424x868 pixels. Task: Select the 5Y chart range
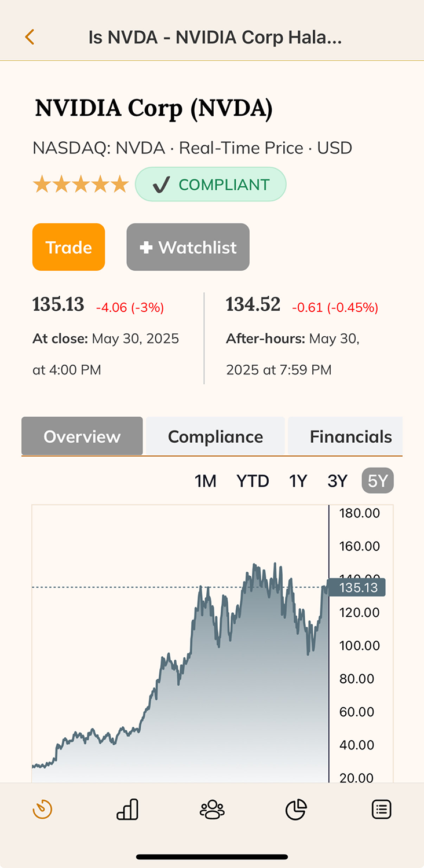(x=378, y=481)
